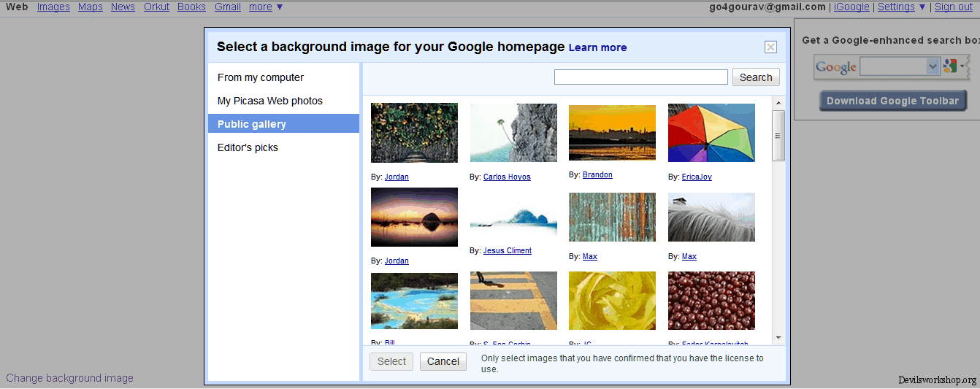Click 'Change background image' link
The width and height of the screenshot is (980, 389).
(x=69, y=378)
